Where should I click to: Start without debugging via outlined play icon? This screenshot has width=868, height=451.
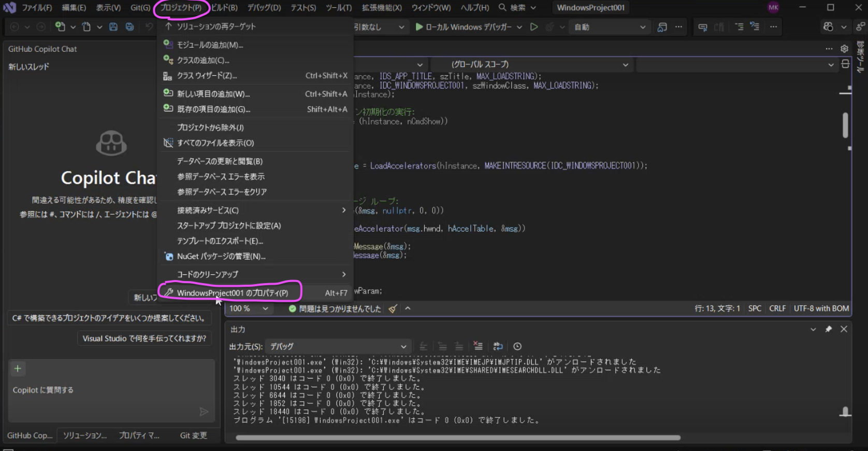click(x=534, y=26)
